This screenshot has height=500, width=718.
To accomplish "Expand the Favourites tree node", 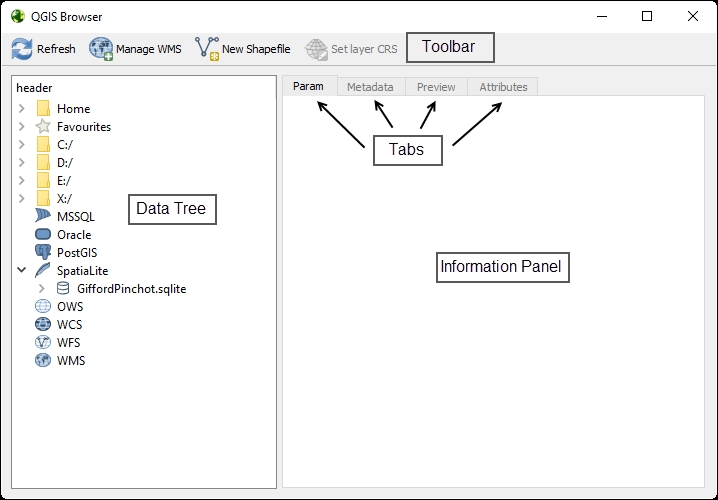I will [x=22, y=126].
